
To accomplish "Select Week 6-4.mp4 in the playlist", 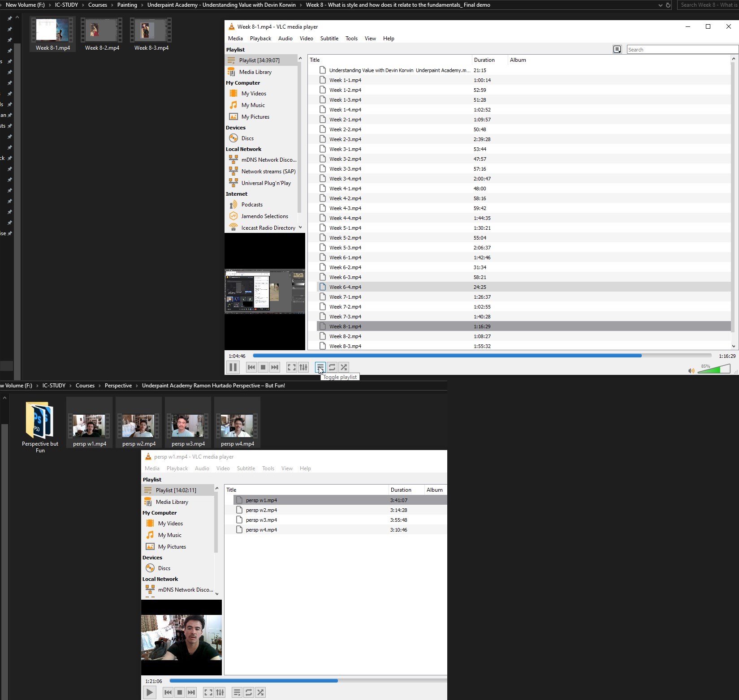I will click(x=523, y=287).
